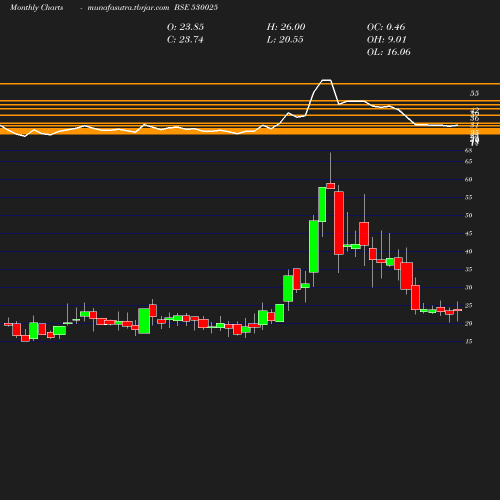Click the "OC: 0.46" value
Viewport: 500px width, 500px height.
[386, 27]
